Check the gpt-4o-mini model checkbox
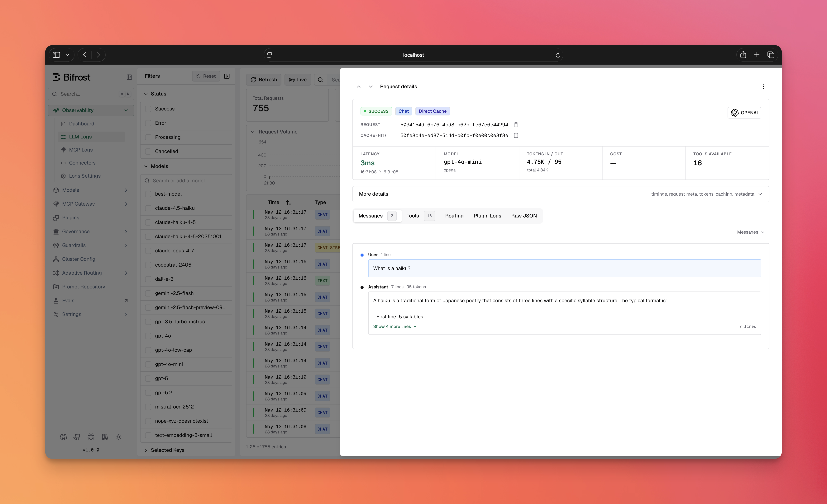This screenshot has width=827, height=504. pyautogui.click(x=148, y=364)
